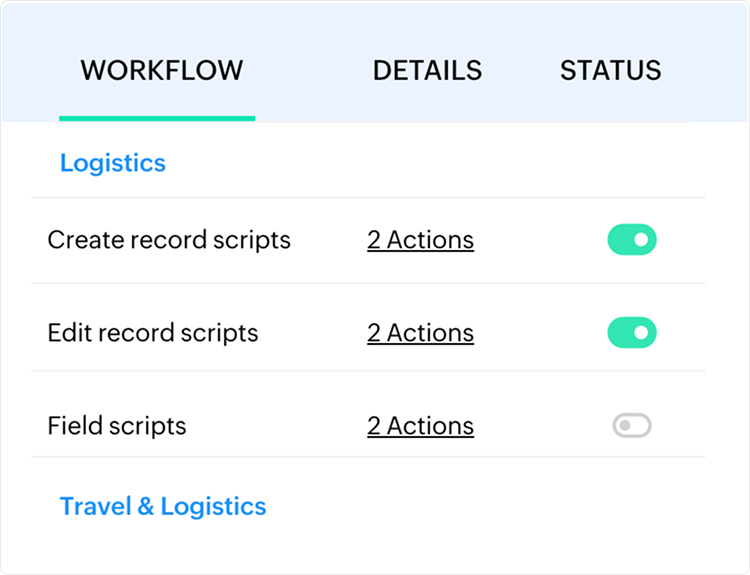The width and height of the screenshot is (750, 575).
Task: View 2 Actions link for Field scripts
Action: click(x=420, y=426)
